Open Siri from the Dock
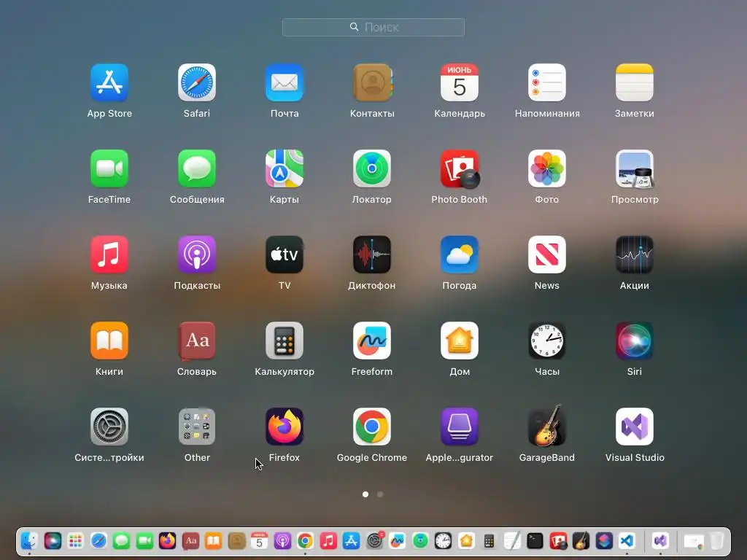Image resolution: width=747 pixels, height=560 pixels. pyautogui.click(x=53, y=541)
